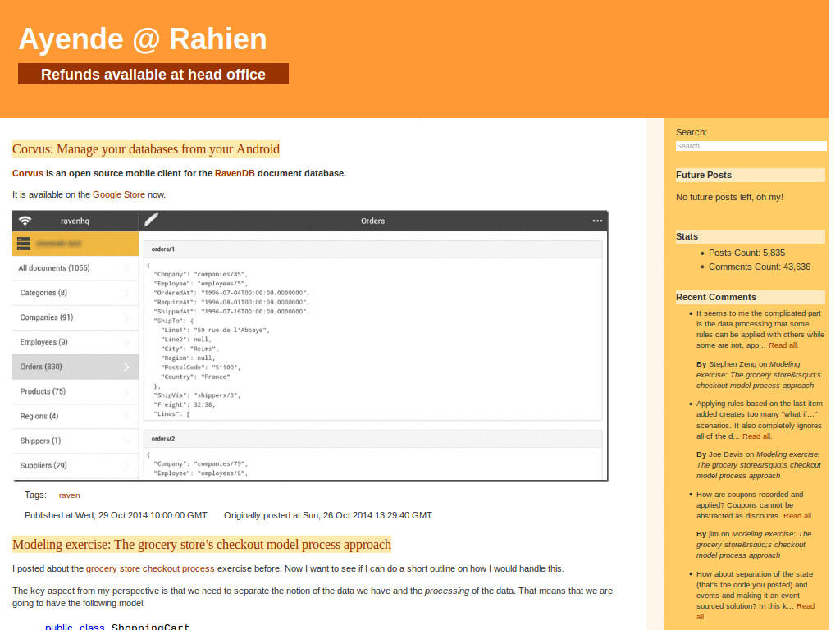Viewport: 840px width, 630px height.
Task: Click the database server icon in yellow row
Action: tap(24, 244)
